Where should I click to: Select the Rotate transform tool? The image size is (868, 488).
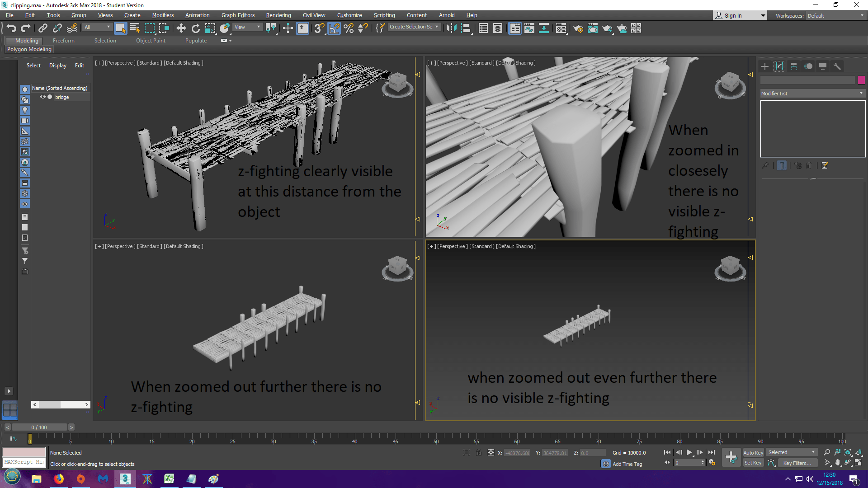click(195, 28)
